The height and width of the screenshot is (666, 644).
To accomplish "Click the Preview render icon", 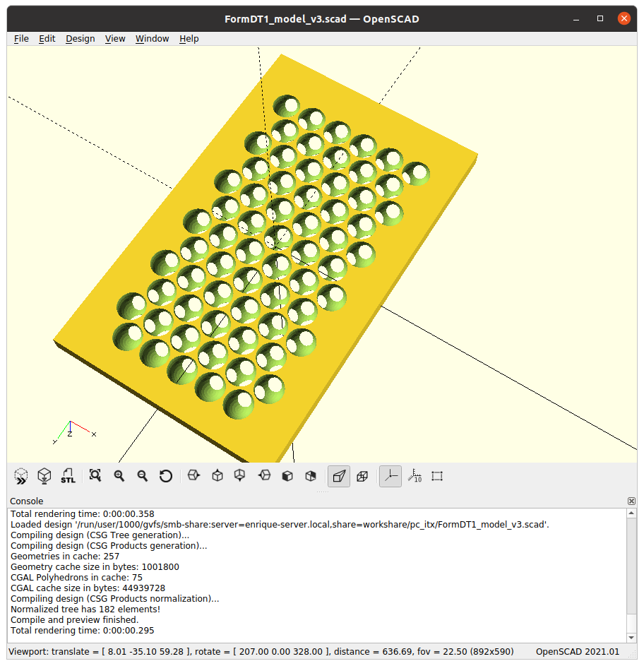I will [x=20, y=476].
